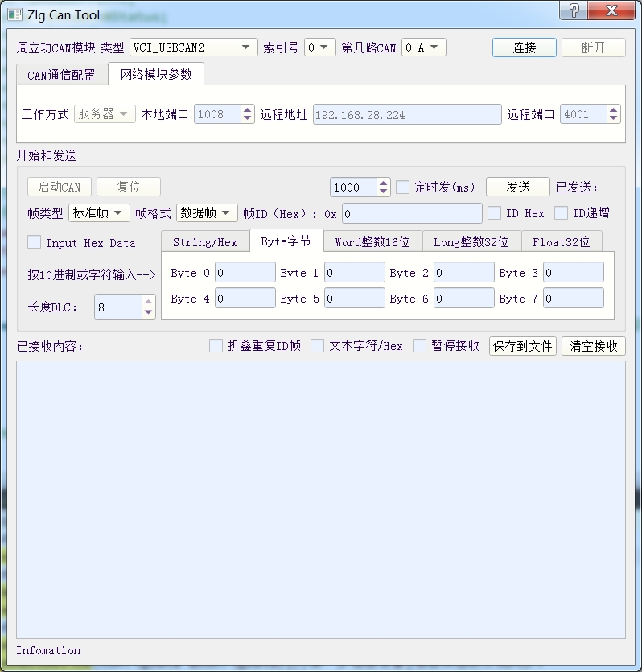Click the 启动CAN button
Image resolution: width=642 pixels, height=672 pixels.
tap(60, 187)
